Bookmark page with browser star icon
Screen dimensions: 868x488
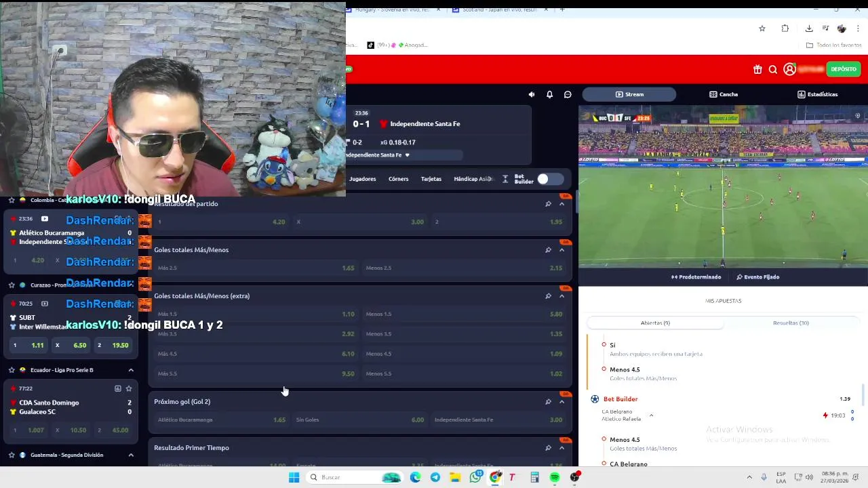pyautogui.click(x=762, y=28)
